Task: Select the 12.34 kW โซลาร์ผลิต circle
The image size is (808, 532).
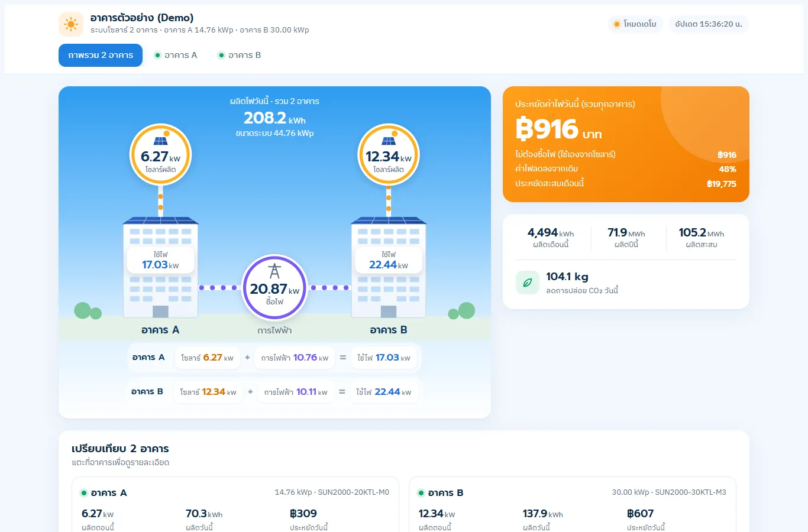Action: [x=389, y=155]
